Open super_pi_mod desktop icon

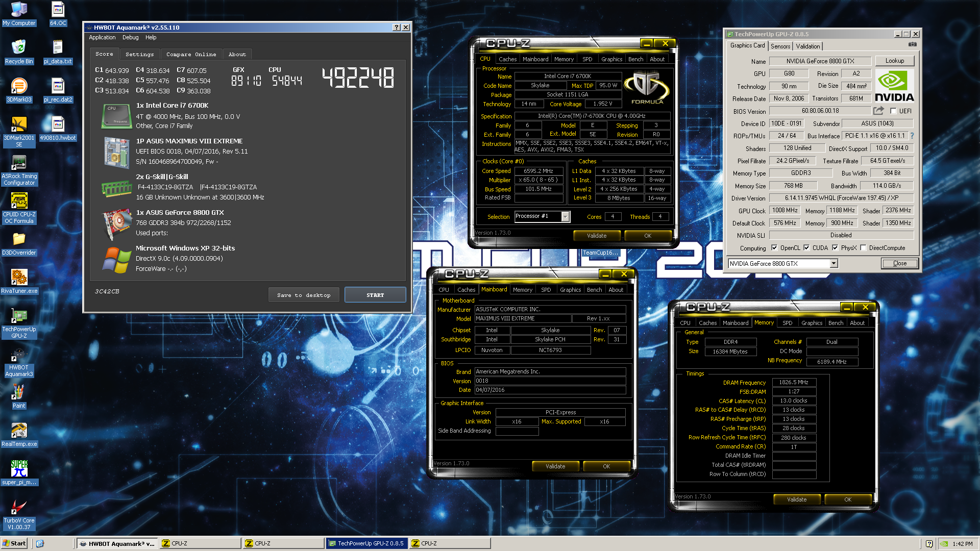[x=19, y=473]
